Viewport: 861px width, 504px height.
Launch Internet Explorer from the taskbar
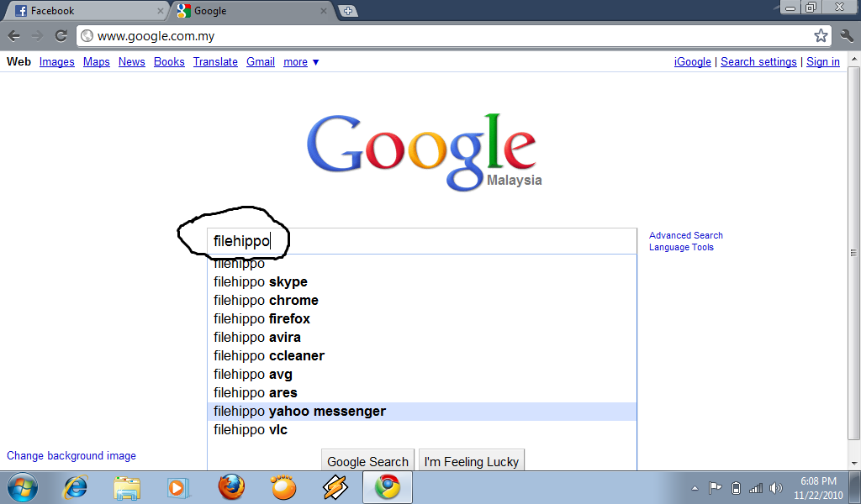coord(75,487)
